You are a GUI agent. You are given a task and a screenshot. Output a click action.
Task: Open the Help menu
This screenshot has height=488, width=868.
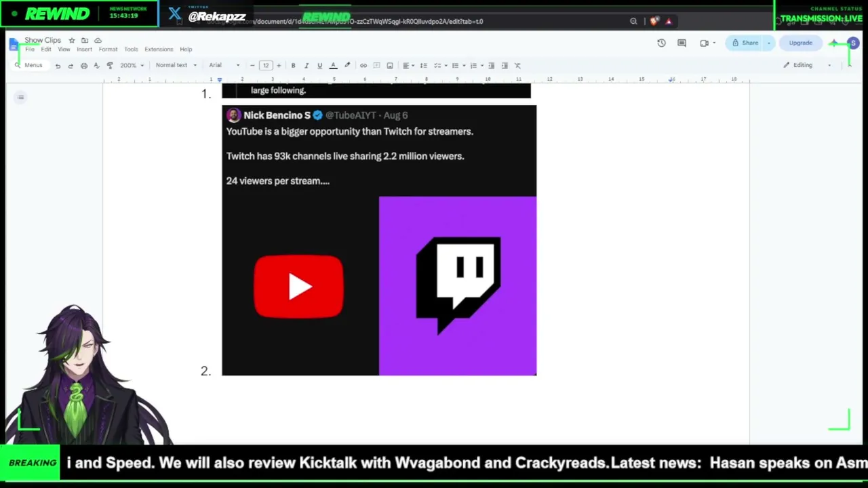pos(186,49)
